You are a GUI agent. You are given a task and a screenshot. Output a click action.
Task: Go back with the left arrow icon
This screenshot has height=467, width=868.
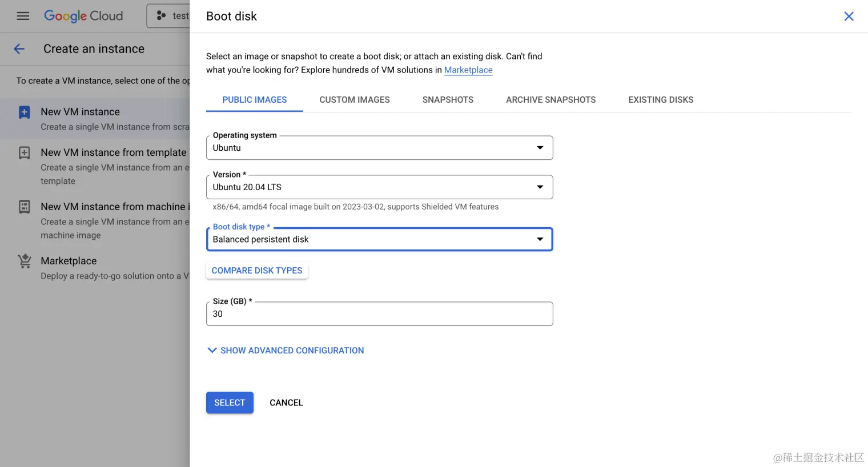[x=19, y=49]
